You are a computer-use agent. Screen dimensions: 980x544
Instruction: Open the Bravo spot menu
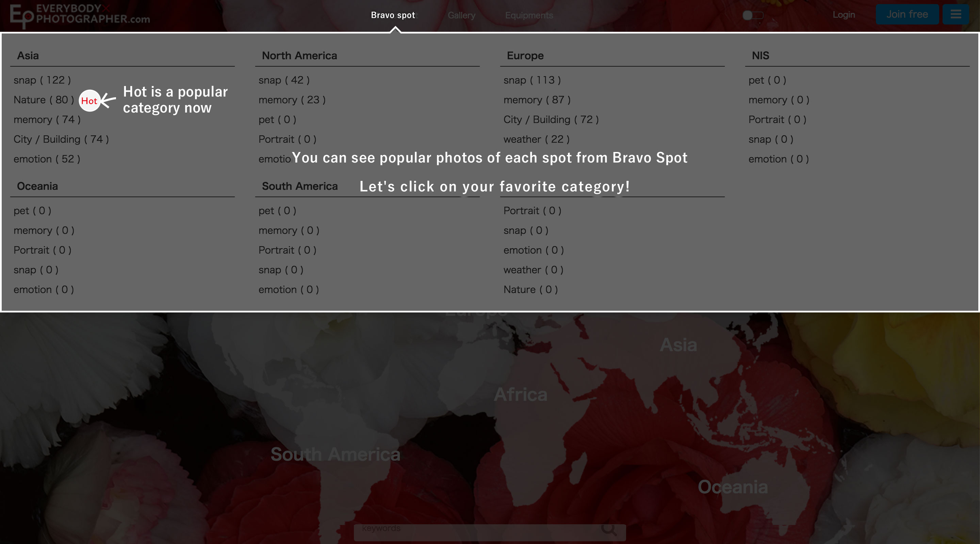393,15
